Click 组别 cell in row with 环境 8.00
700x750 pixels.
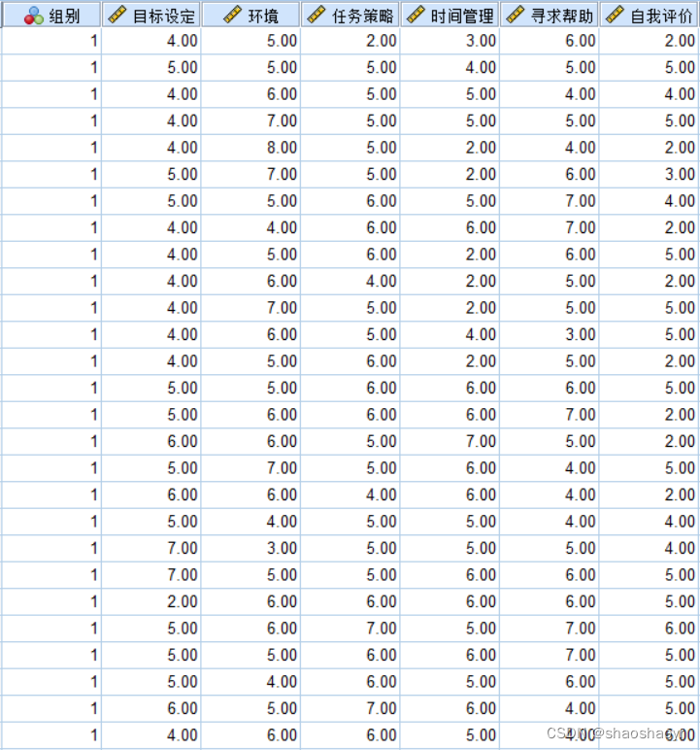click(51, 148)
